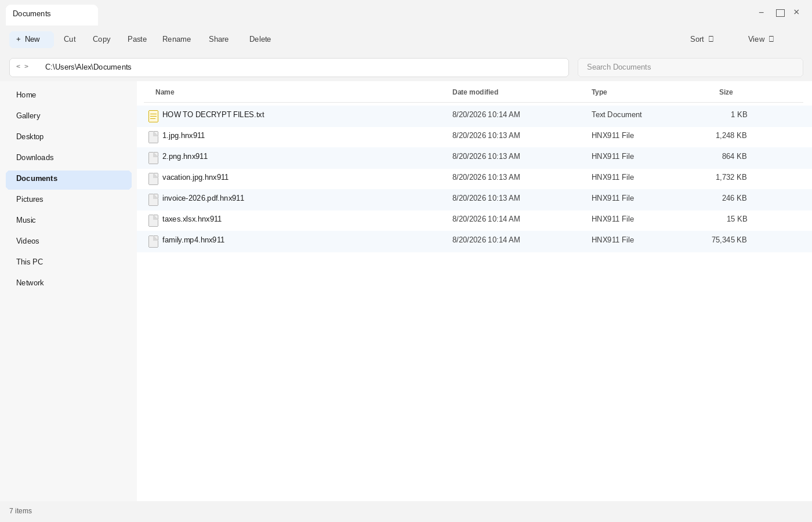Click the New button
This screenshot has width=812, height=522.
(31, 39)
